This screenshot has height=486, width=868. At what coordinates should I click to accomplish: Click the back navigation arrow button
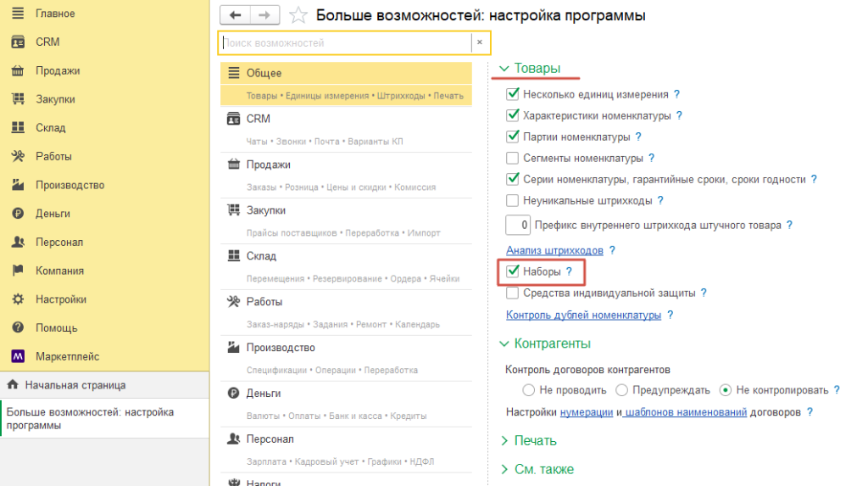pos(235,15)
